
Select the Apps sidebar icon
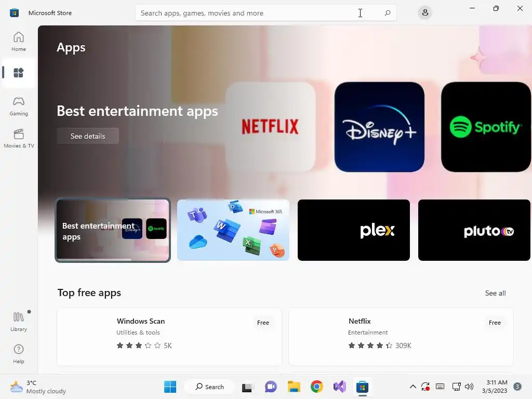[x=19, y=73]
